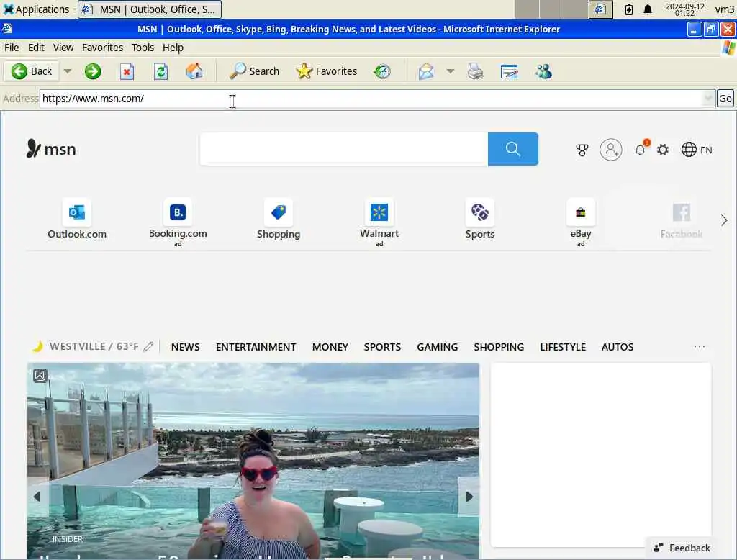The image size is (737, 560).
Task: Go to the Home page icon
Action: [x=194, y=71]
